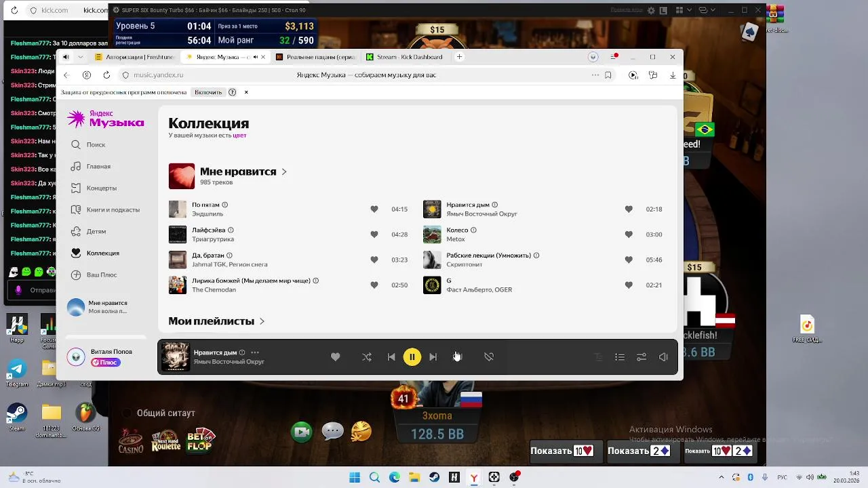The image size is (868, 488).
Task: Open Концерты in the sidebar
Action: [102, 188]
